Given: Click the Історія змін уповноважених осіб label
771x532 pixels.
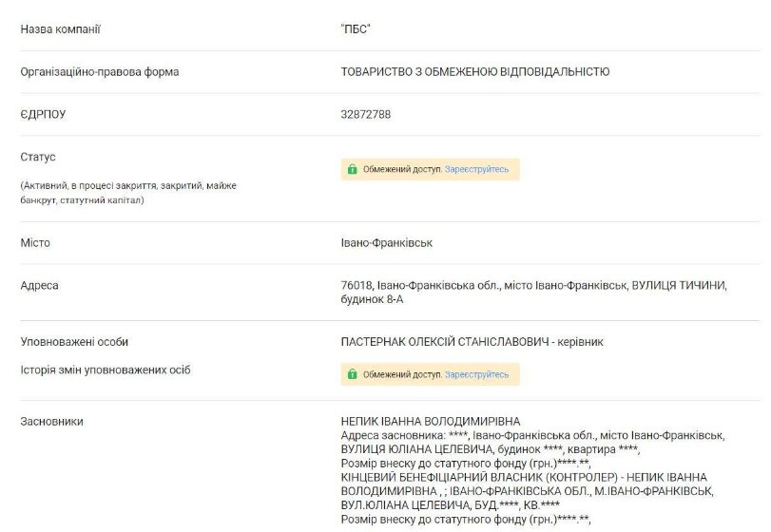Looking at the screenshot, I should coord(106,370).
